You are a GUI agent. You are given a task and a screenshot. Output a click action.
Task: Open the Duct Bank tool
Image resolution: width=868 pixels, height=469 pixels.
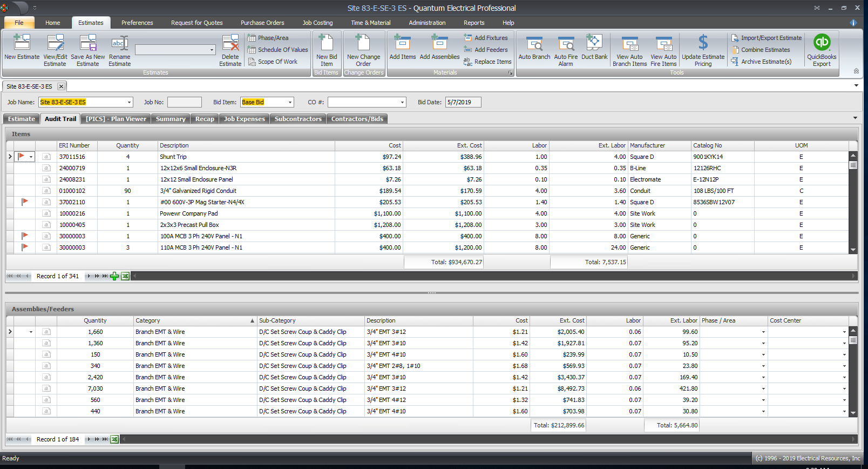tap(594, 43)
